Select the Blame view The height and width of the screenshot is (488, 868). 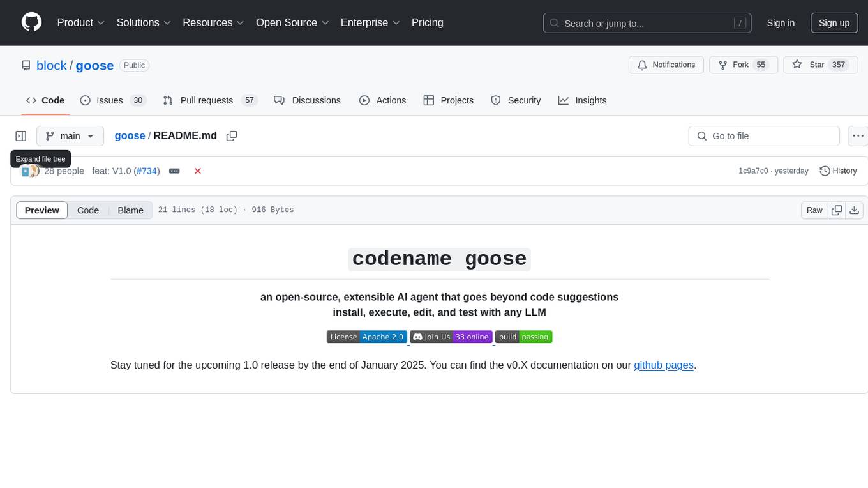click(130, 210)
